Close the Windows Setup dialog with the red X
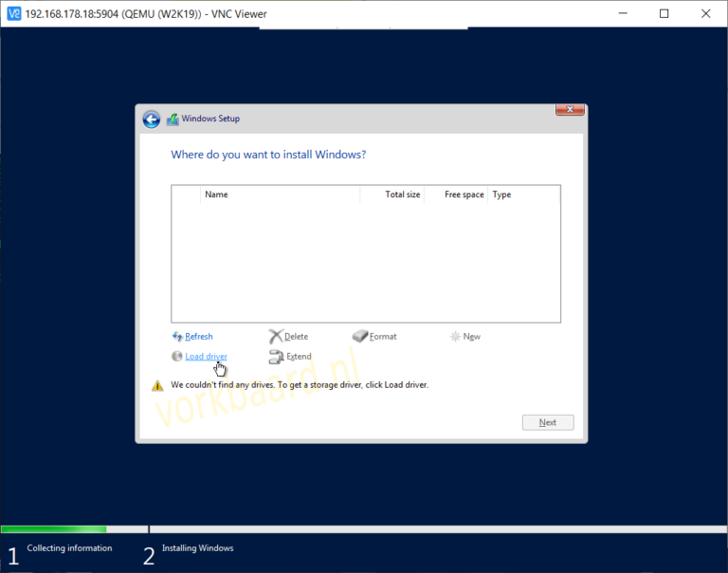Viewport: 728px width, 573px height. 570,109
